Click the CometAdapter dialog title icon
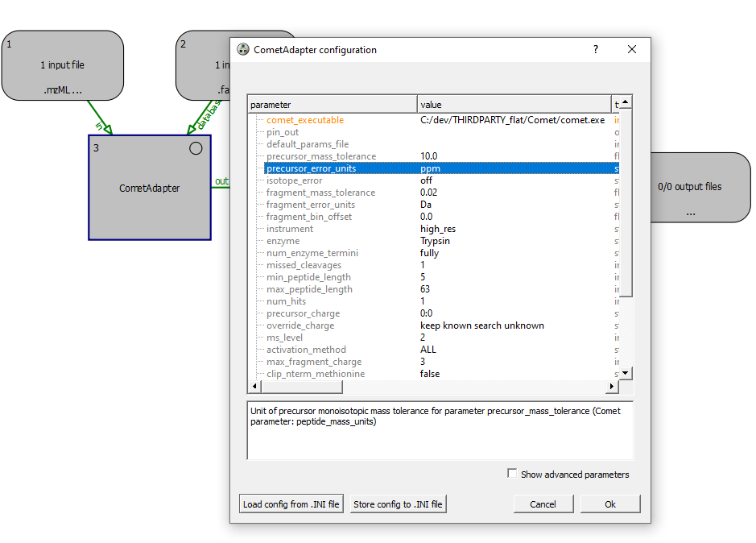 [243, 49]
